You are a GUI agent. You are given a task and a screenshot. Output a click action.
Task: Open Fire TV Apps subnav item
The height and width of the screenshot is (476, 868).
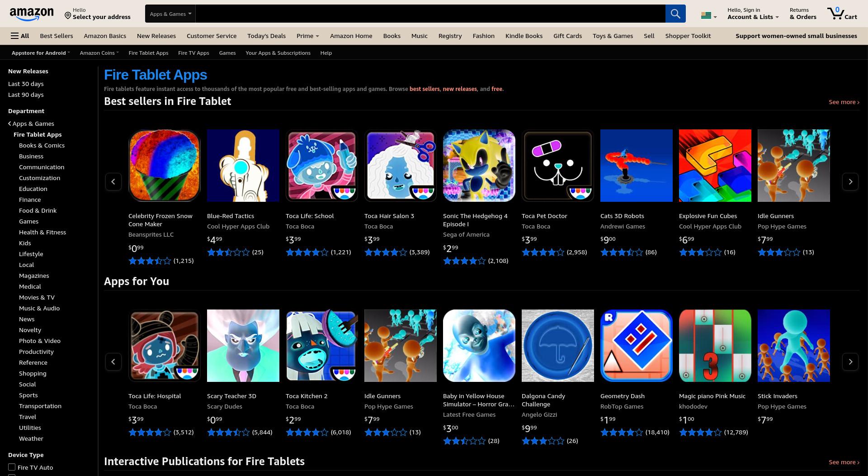193,53
